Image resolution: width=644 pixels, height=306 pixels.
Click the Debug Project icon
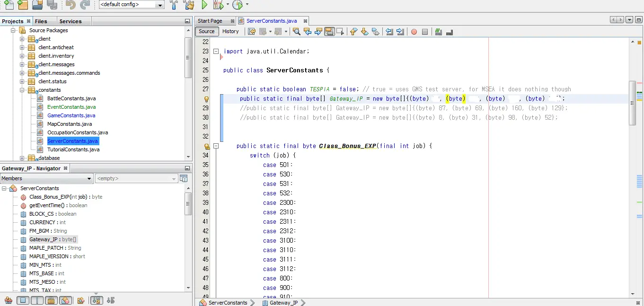tap(218, 5)
